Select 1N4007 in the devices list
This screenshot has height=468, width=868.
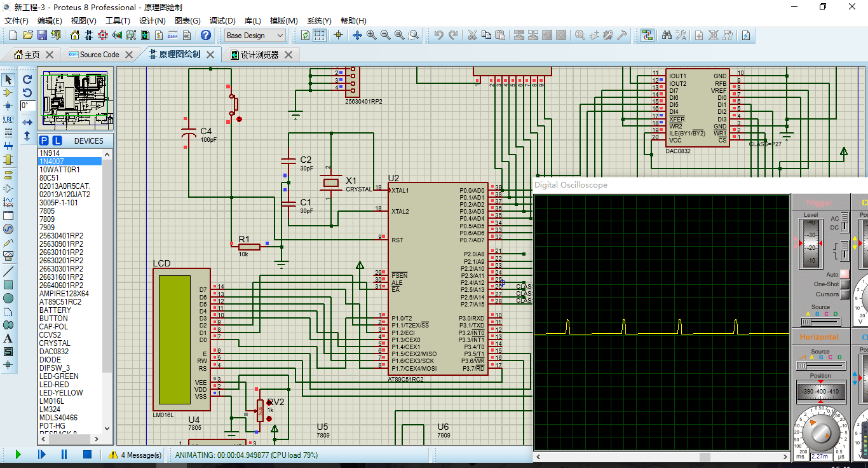(70, 162)
